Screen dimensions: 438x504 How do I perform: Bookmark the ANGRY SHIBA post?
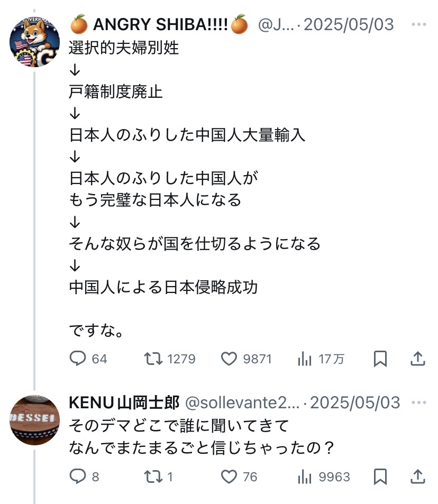click(380, 359)
